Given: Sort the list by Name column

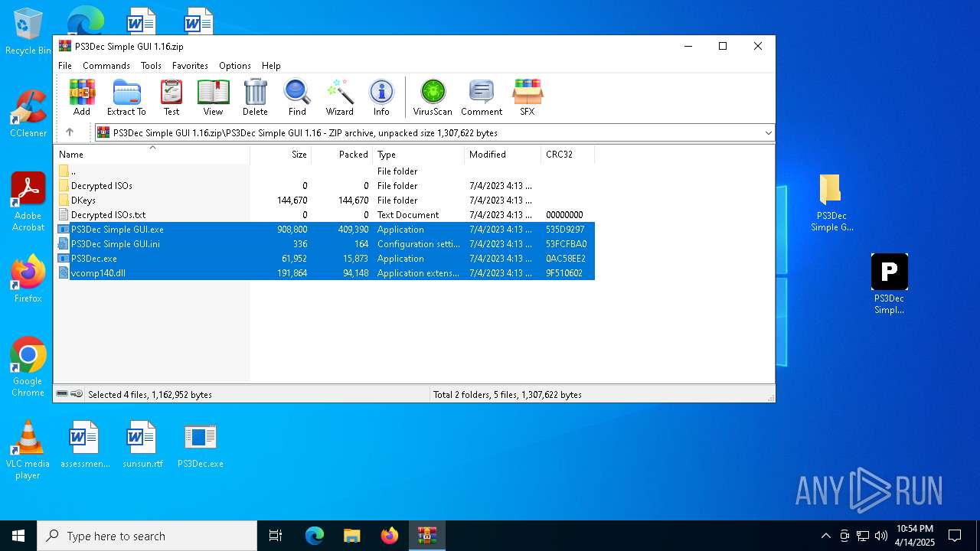Looking at the screenshot, I should click(152, 154).
